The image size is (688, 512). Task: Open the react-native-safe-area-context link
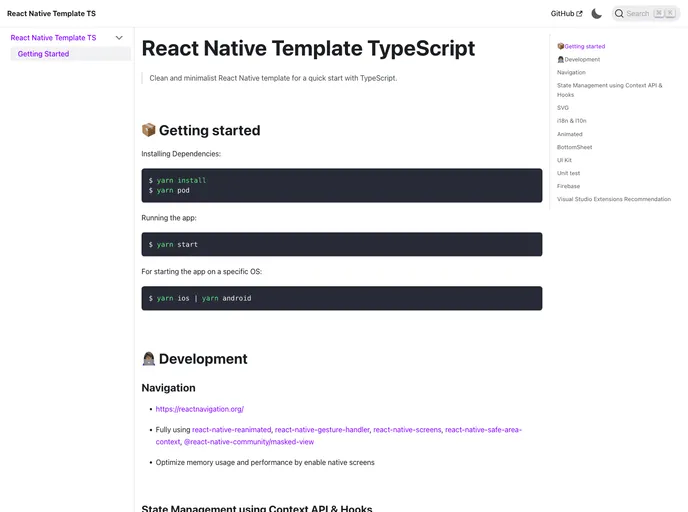click(x=483, y=430)
